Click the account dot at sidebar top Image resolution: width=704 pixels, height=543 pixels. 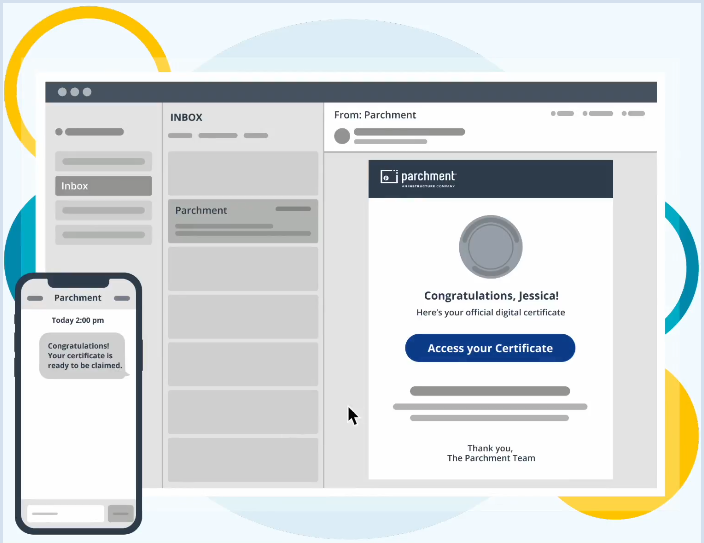coord(59,132)
